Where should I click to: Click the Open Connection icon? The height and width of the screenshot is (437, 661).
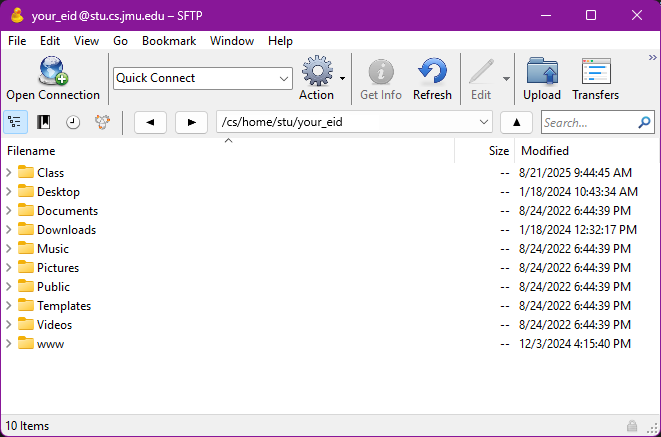(x=52, y=72)
